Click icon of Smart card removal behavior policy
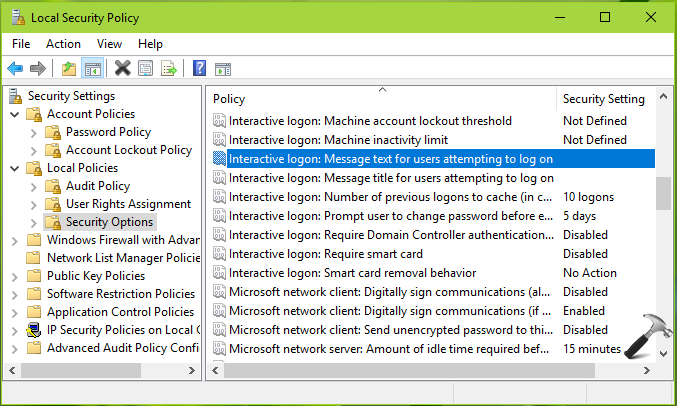 219,273
